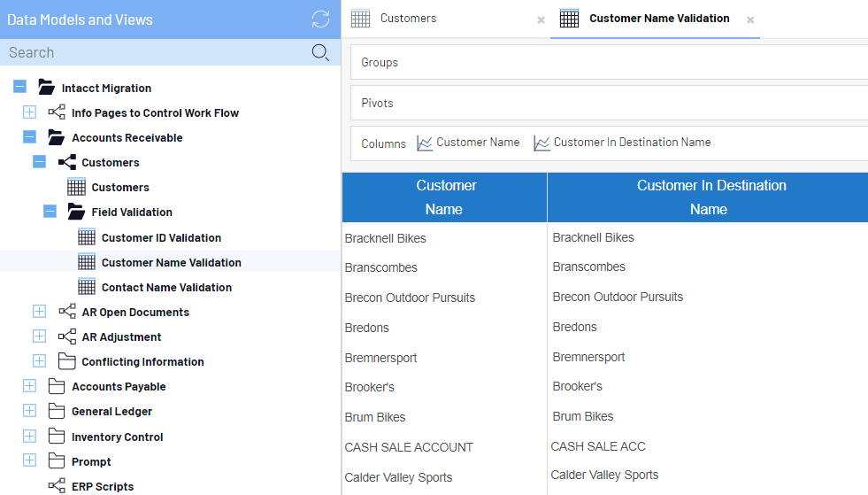Viewport: 868px width, 495px height.
Task: Click the refresh icon in Data Models header
Action: (x=320, y=19)
